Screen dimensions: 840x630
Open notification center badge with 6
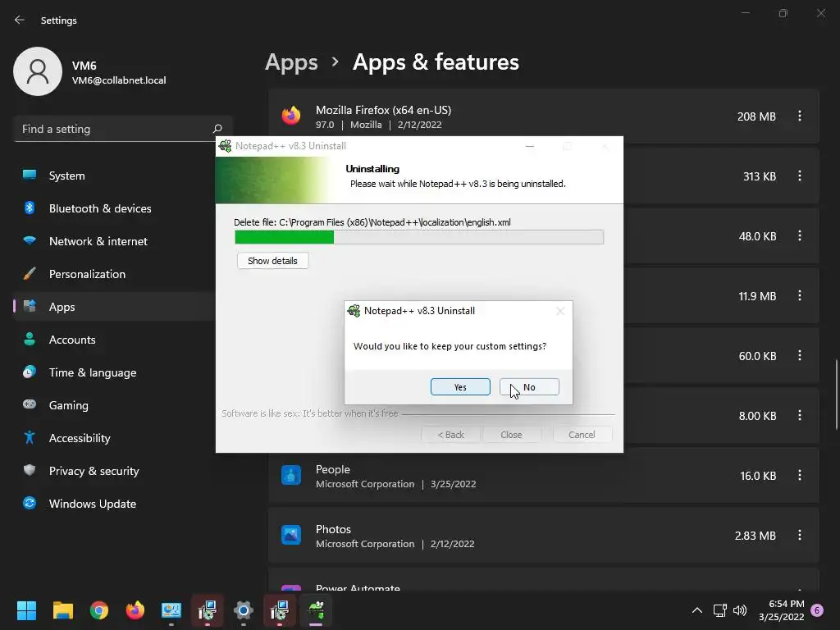(817, 610)
